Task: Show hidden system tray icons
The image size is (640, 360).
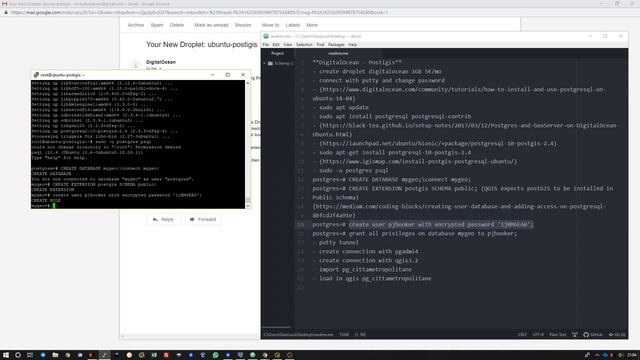Action: [597, 355]
